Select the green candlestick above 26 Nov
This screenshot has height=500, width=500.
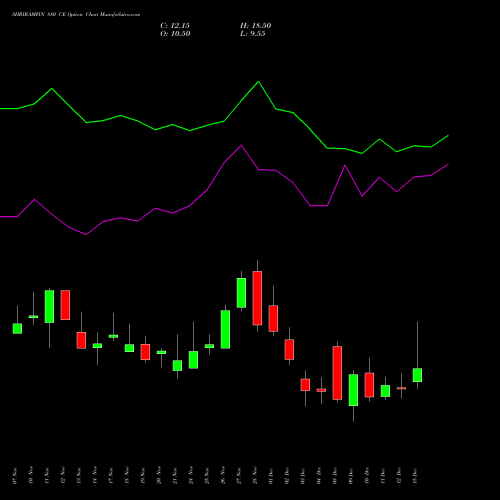(x=225, y=329)
